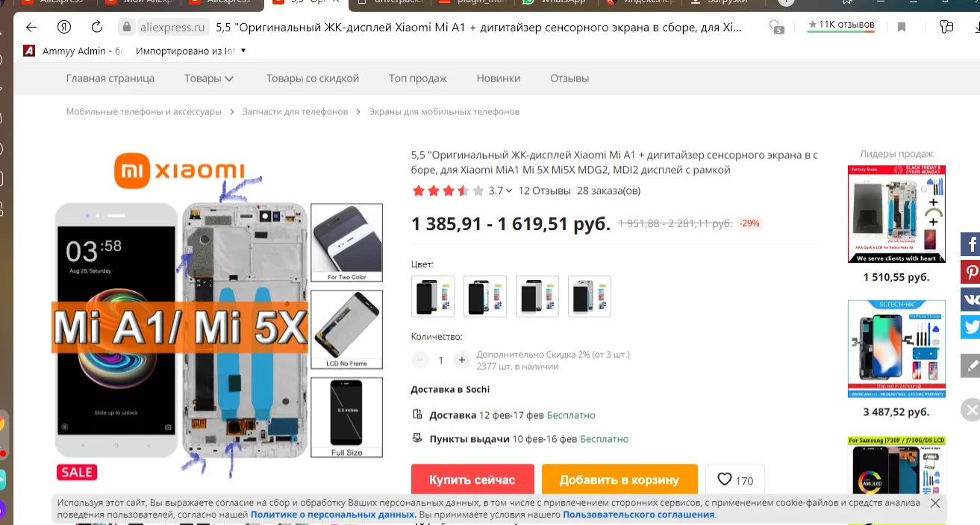Viewport: 980px width, 525px height.
Task: Share the product on VK
Action: pyautogui.click(x=971, y=299)
